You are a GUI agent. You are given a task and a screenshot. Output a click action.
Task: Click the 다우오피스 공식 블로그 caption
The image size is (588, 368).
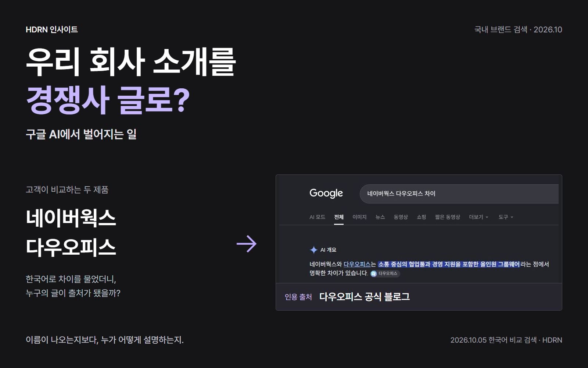tap(364, 297)
